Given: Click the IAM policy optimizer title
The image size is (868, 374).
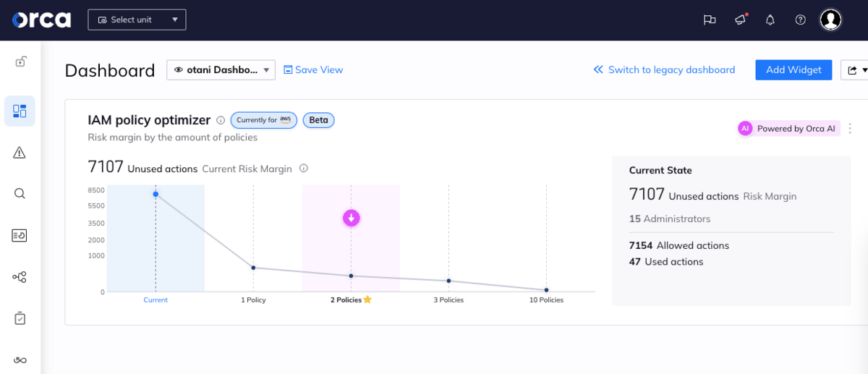Looking at the screenshot, I should point(149,120).
